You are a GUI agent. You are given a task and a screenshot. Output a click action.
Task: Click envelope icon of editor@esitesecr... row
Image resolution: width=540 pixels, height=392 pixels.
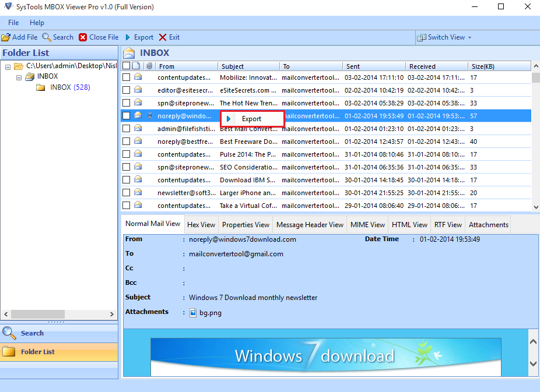tap(138, 89)
